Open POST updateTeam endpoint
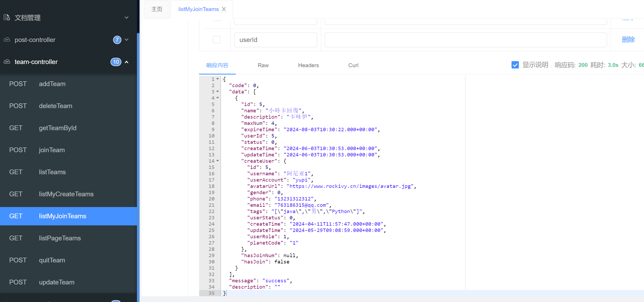This screenshot has width=644, height=302. 68,282
